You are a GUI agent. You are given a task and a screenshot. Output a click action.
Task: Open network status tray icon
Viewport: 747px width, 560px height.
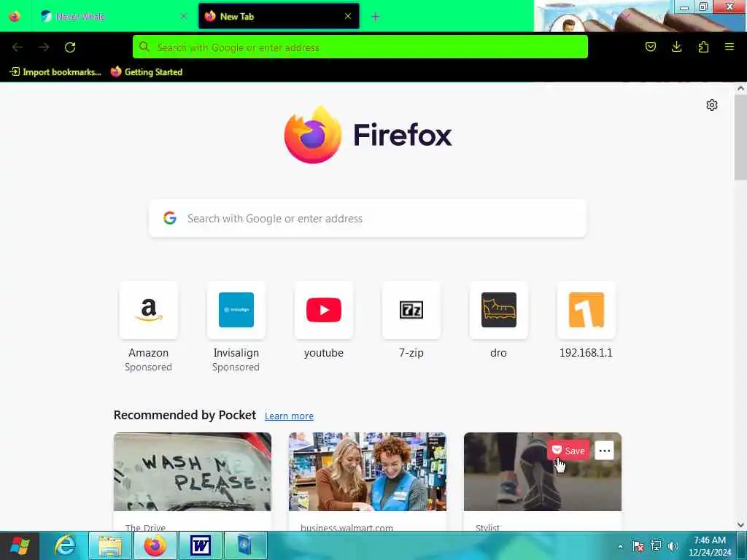tap(656, 545)
